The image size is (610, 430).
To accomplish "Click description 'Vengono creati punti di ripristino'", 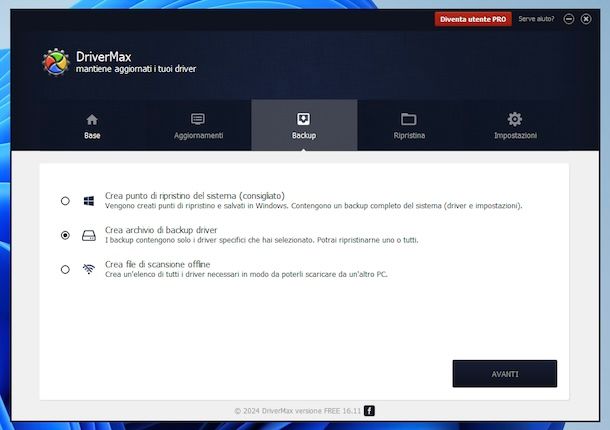I will pos(313,205).
